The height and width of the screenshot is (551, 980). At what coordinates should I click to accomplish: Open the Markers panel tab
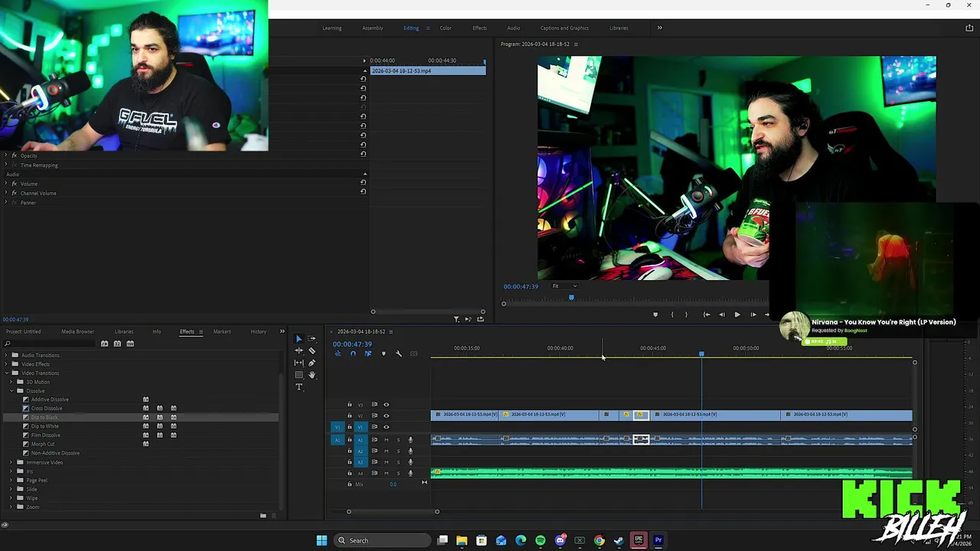pos(222,331)
